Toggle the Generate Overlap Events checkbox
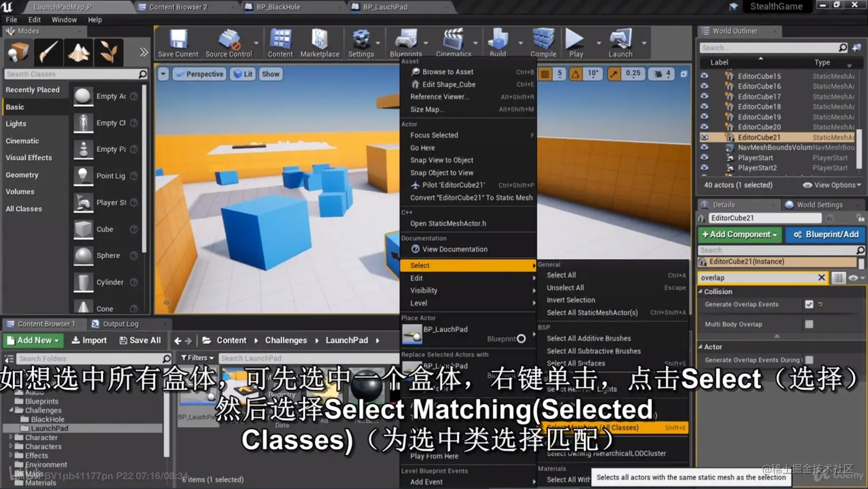This screenshot has width=868, height=489. click(809, 305)
